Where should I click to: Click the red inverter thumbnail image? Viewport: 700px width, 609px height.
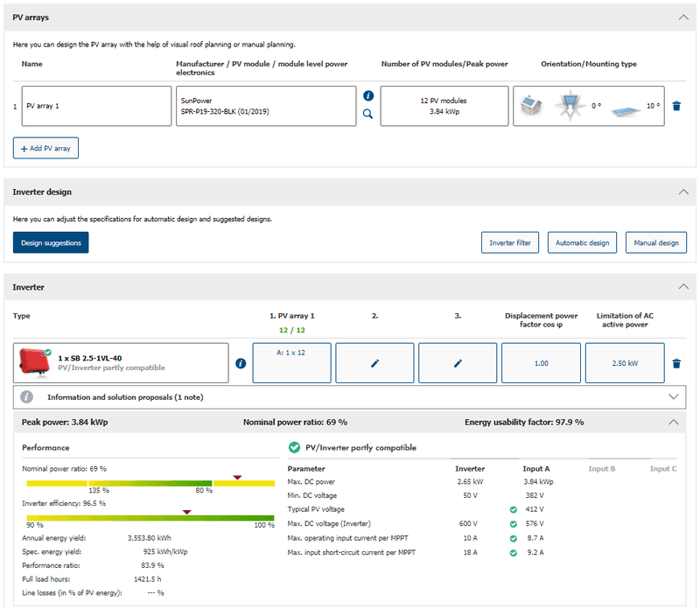click(35, 363)
